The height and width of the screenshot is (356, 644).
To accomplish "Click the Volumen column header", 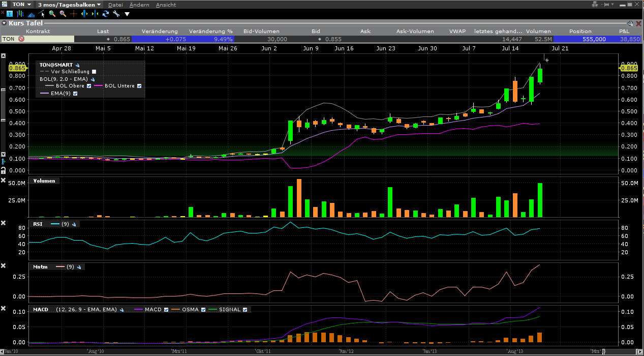I will (538, 31).
